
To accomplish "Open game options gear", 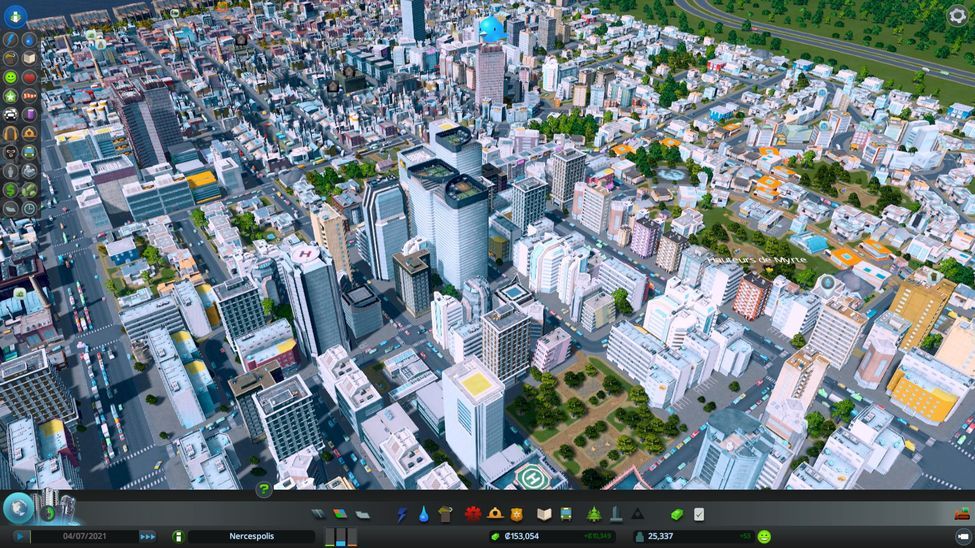I will [958, 16].
